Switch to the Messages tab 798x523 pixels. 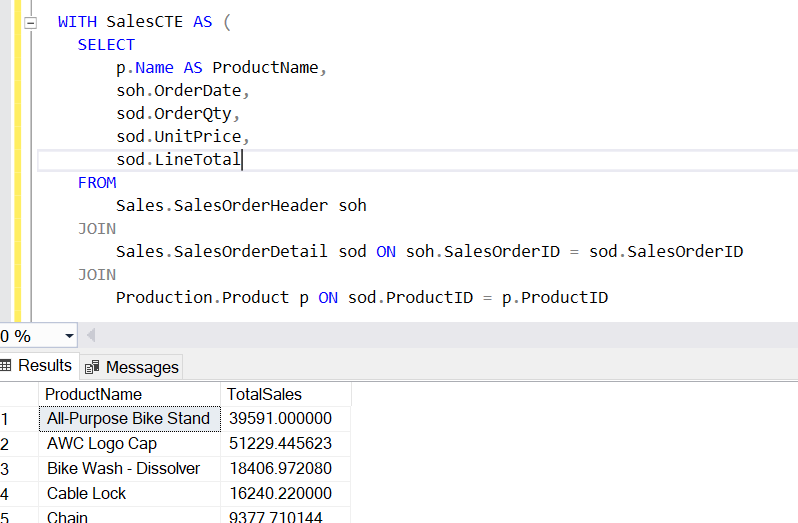click(141, 367)
